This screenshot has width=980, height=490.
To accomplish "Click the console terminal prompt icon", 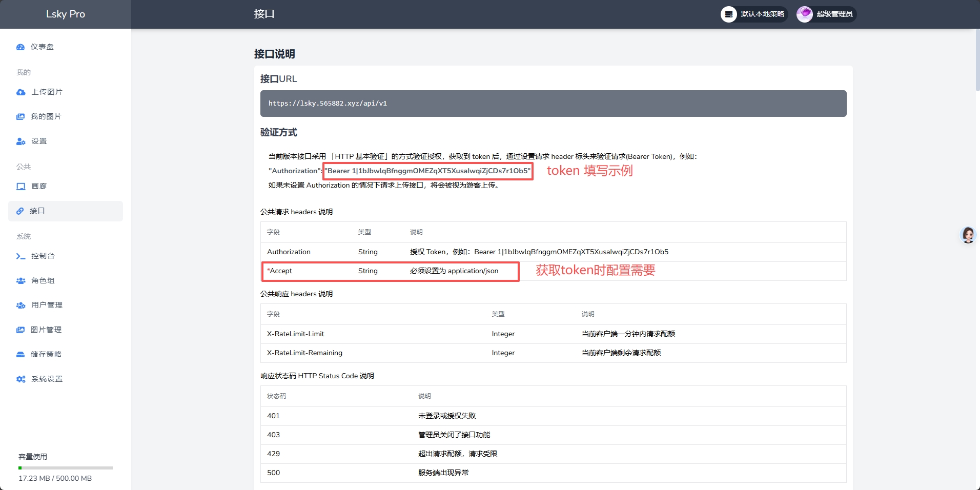I will click(21, 256).
